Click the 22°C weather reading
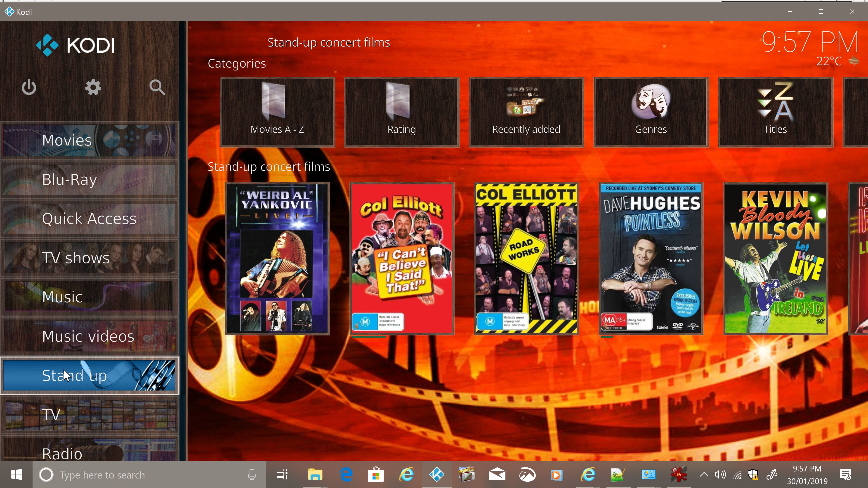 [x=829, y=61]
